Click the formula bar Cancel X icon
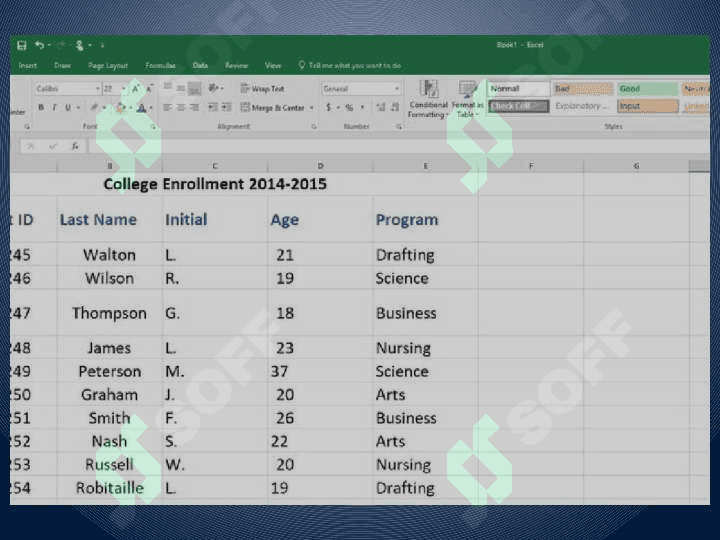This screenshot has width=720, height=540. click(31, 146)
